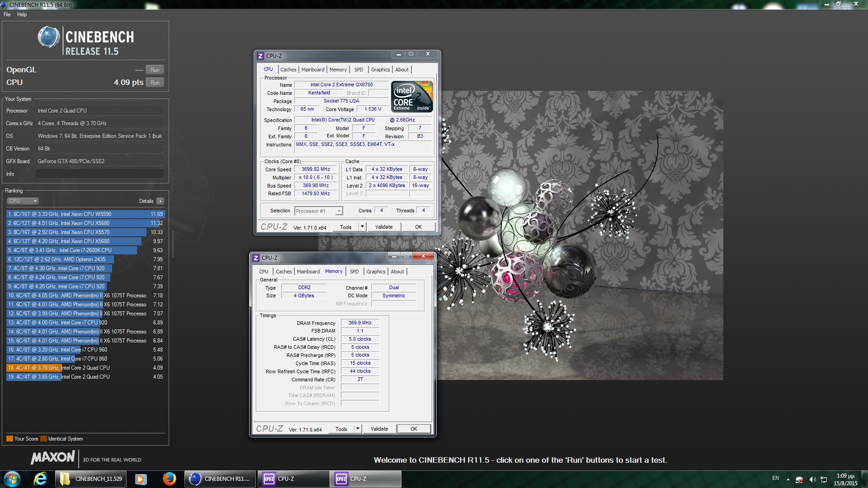Open the Help menu

(22, 14)
